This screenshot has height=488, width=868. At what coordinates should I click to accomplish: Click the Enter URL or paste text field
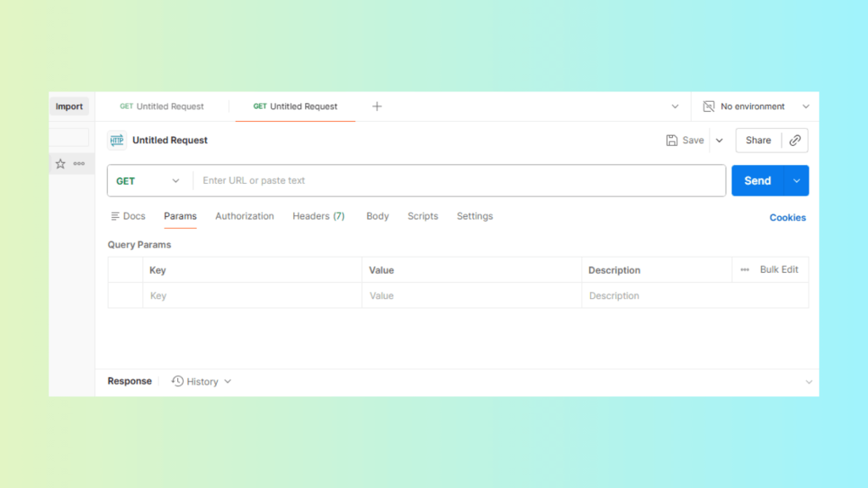tap(458, 180)
